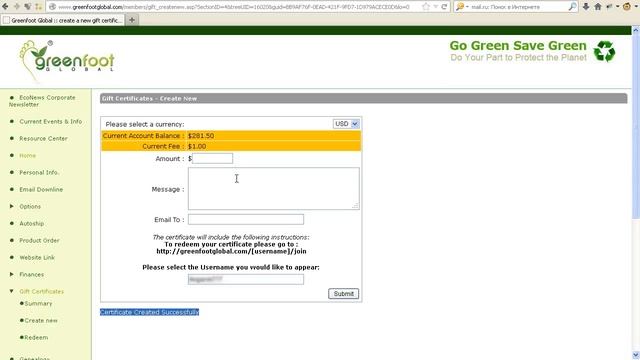Open EcoNews Corporate Newsletter link

pyautogui.click(x=42, y=101)
